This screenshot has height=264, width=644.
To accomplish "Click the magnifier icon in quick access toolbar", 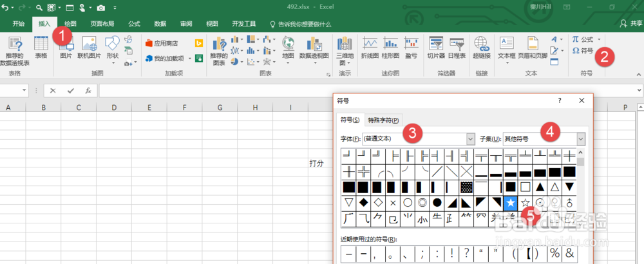I will coord(39,7).
